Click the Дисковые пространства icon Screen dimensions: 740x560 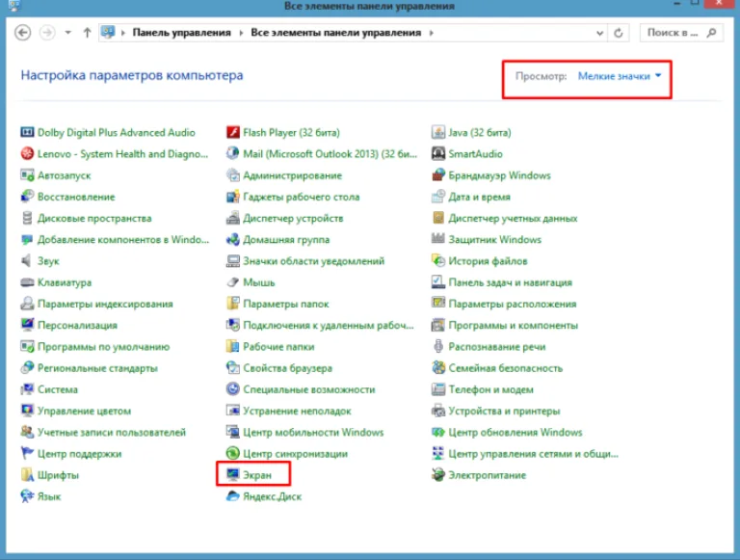pyautogui.click(x=27, y=218)
